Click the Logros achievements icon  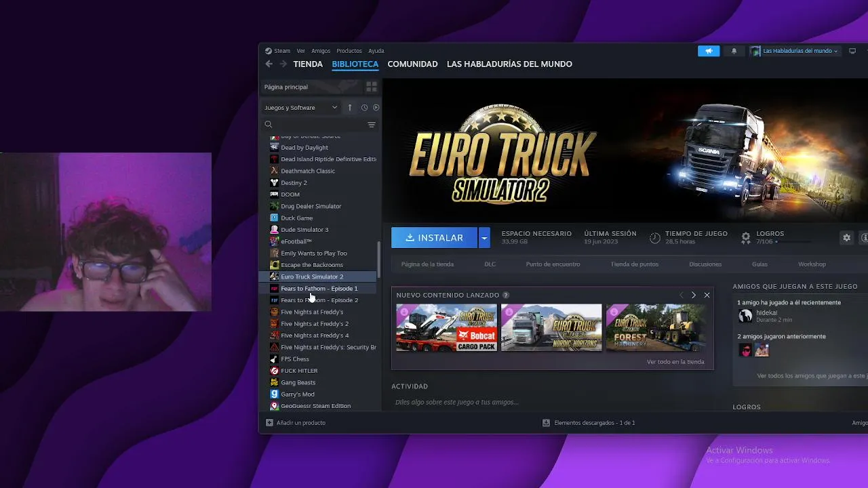[746, 238]
